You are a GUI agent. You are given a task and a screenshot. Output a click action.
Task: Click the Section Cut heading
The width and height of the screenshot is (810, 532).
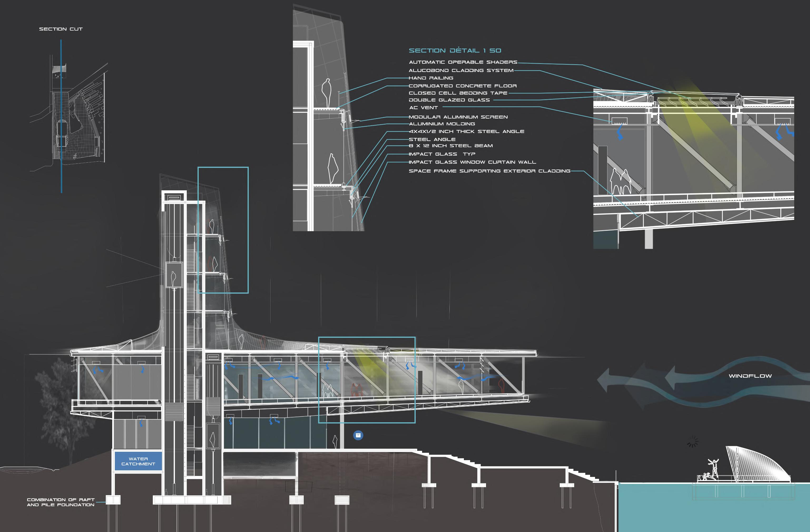[x=61, y=29]
